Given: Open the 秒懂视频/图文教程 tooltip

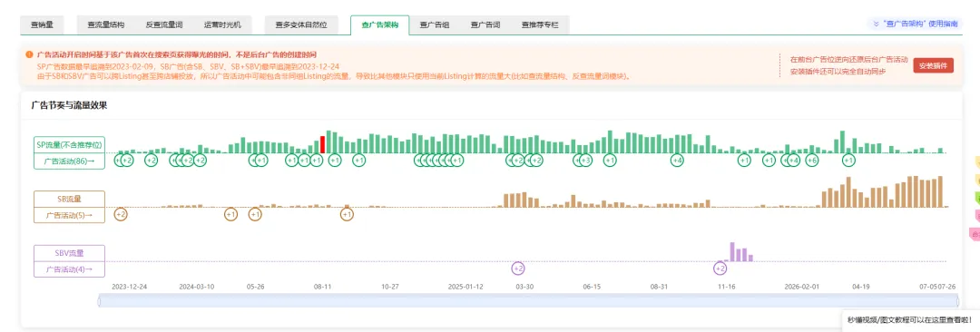Looking at the screenshot, I should [x=909, y=319].
